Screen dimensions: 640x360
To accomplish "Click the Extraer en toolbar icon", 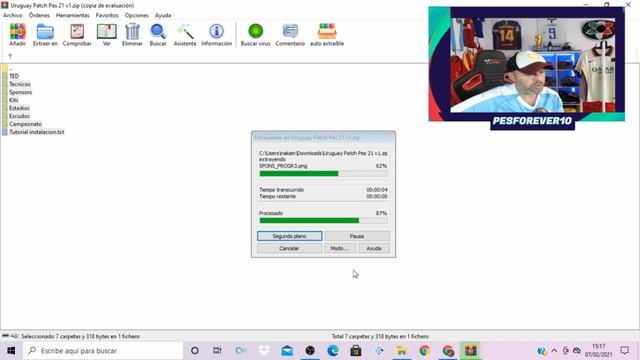I will click(45, 34).
